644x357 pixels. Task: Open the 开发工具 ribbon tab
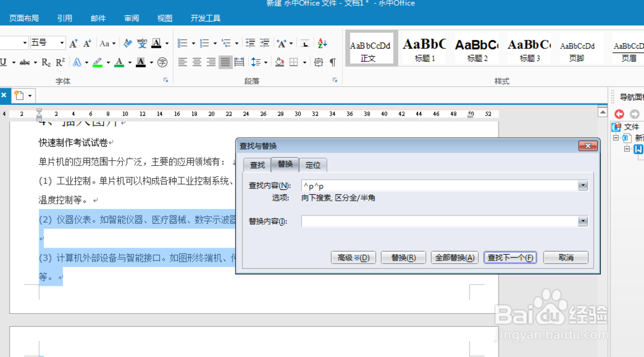[x=205, y=18]
